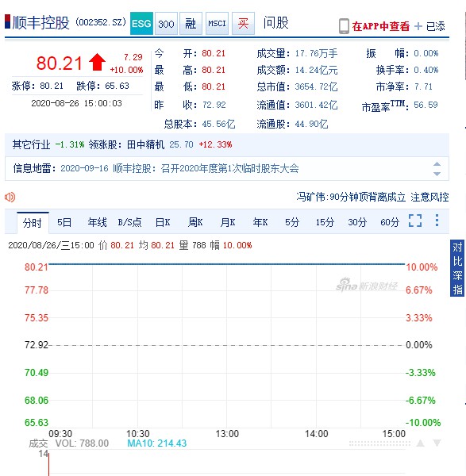Switch to the 30分 tab
This screenshot has width=466, height=476.
point(357,222)
